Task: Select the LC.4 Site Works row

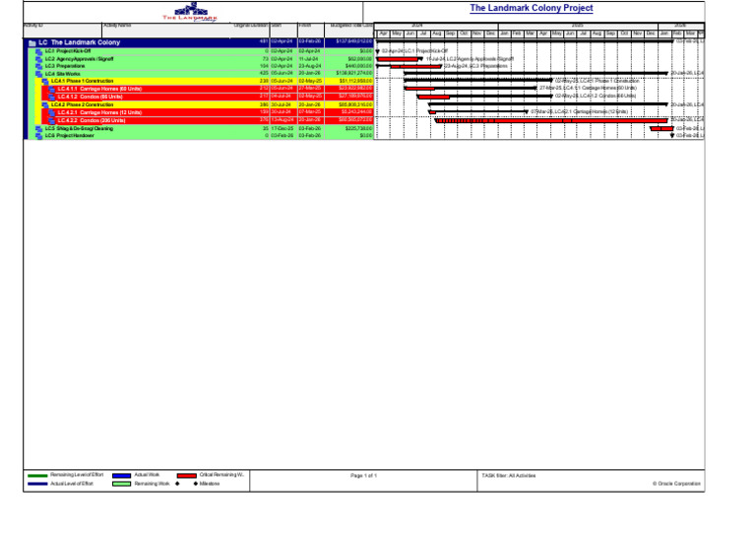Action: pyautogui.click(x=202, y=74)
